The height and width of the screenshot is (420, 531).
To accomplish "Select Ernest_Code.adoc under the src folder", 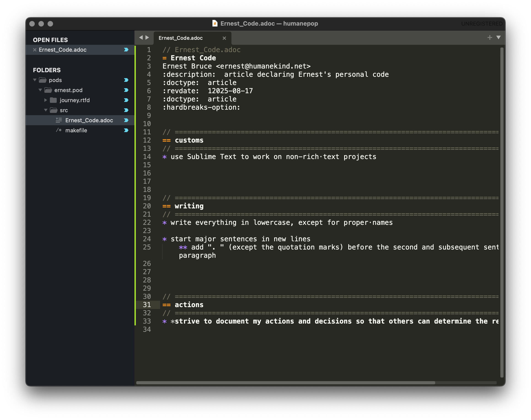I will (89, 120).
